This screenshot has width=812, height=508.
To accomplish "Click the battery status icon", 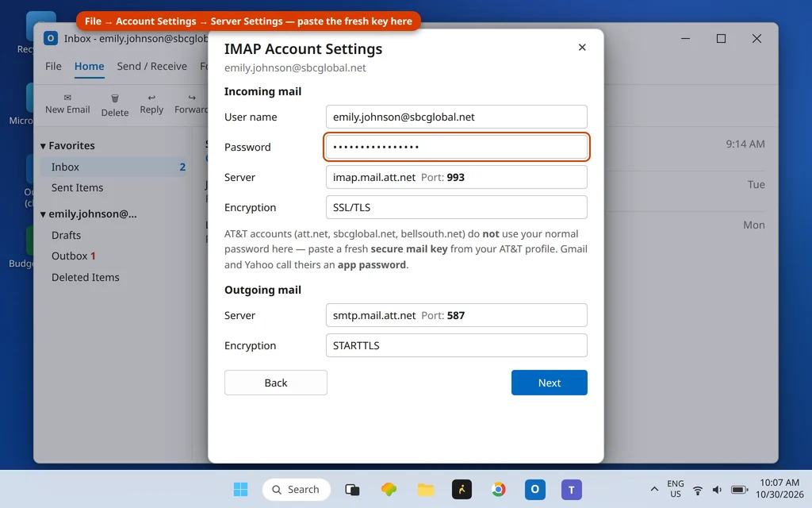I will pyautogui.click(x=739, y=490).
